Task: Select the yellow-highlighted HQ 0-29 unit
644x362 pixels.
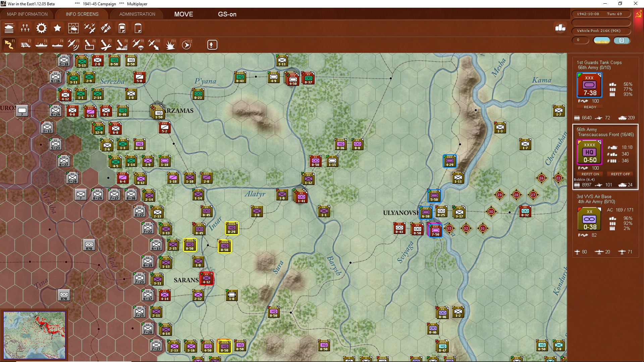Action: coord(231,228)
